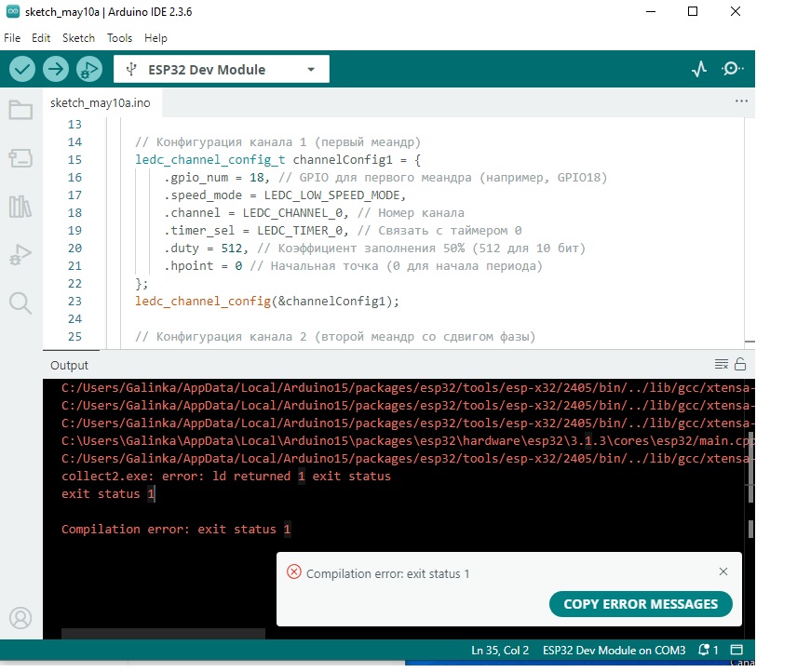The image size is (797, 672).
Task: Click the .gpio_num = 18 line
Action: pyautogui.click(x=385, y=178)
